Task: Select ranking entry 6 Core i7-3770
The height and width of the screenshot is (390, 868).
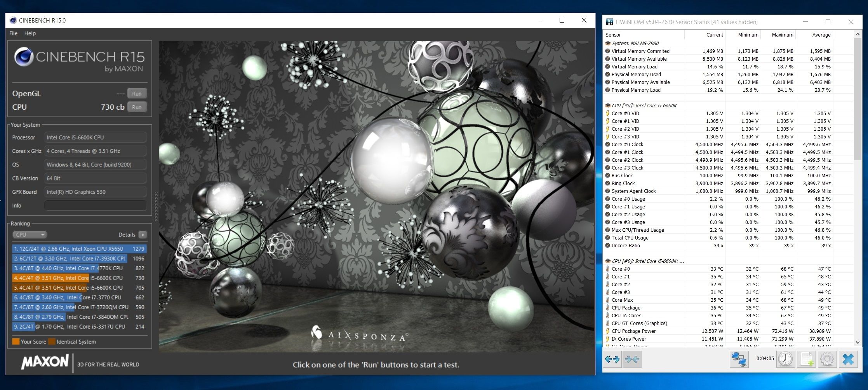Action: coord(79,297)
